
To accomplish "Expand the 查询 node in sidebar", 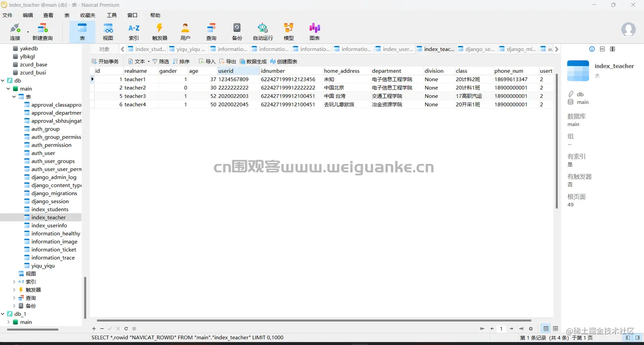I will [x=14, y=298].
